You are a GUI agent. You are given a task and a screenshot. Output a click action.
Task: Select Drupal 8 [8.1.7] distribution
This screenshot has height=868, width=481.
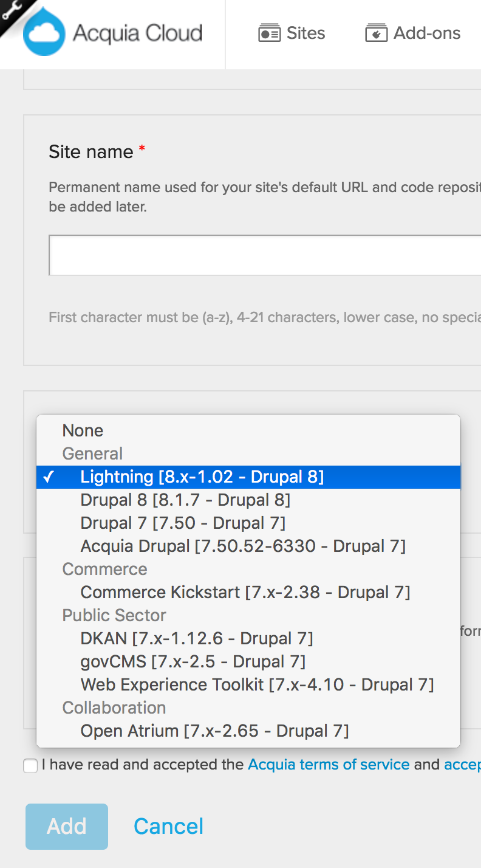(x=185, y=500)
